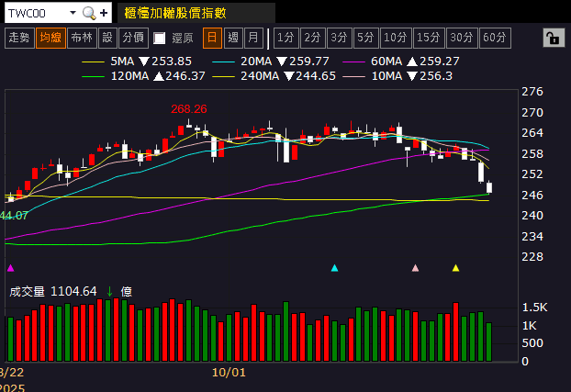This screenshot has width=571, height=392.
Task: Click the 20MA cyan legend line
Action: [223, 62]
